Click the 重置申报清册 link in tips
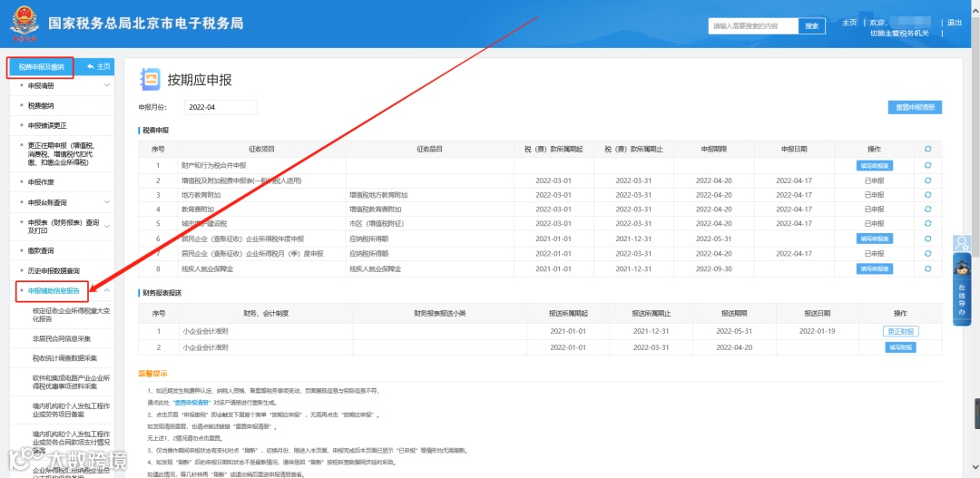980x478 pixels. click(x=190, y=403)
